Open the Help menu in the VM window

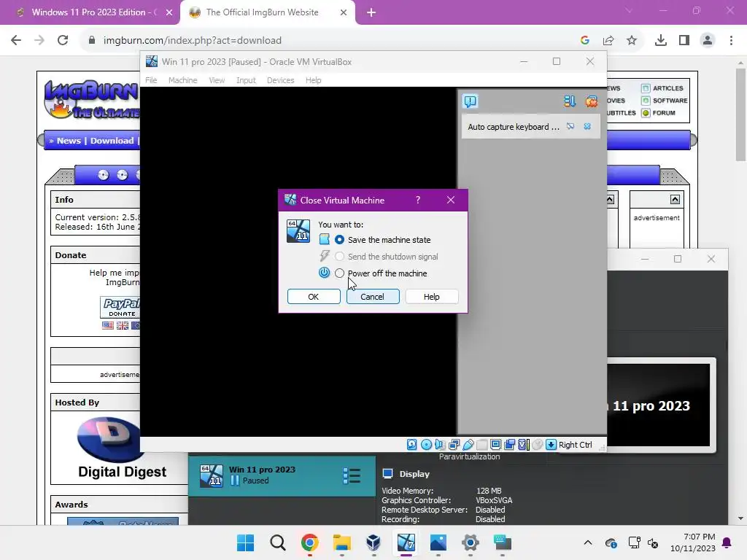click(x=313, y=80)
